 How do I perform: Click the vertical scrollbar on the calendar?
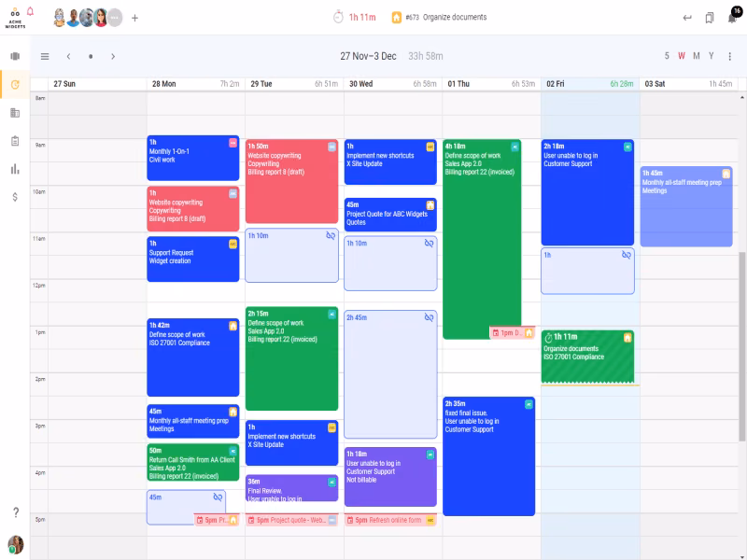(741, 346)
